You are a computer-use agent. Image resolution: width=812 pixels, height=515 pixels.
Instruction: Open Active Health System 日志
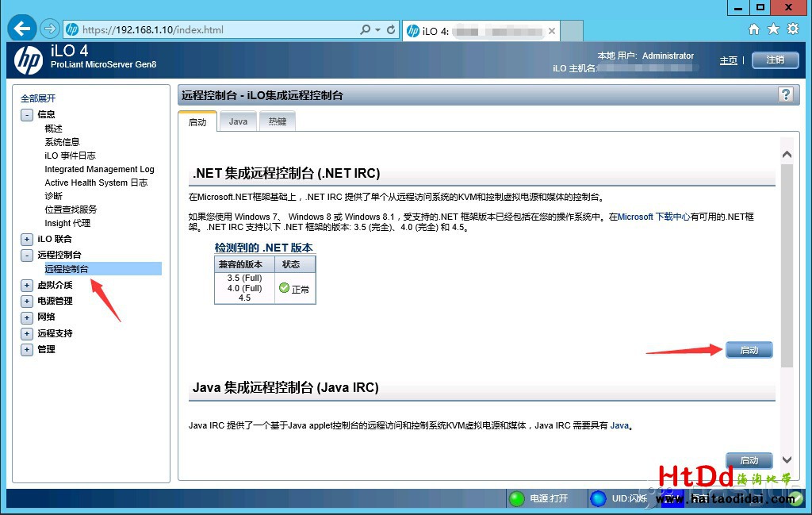[x=96, y=183]
